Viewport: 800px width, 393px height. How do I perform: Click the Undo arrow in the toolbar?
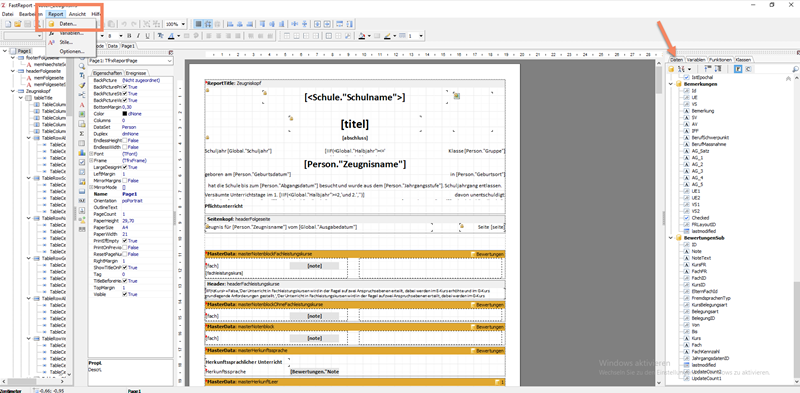pyautogui.click(x=125, y=24)
